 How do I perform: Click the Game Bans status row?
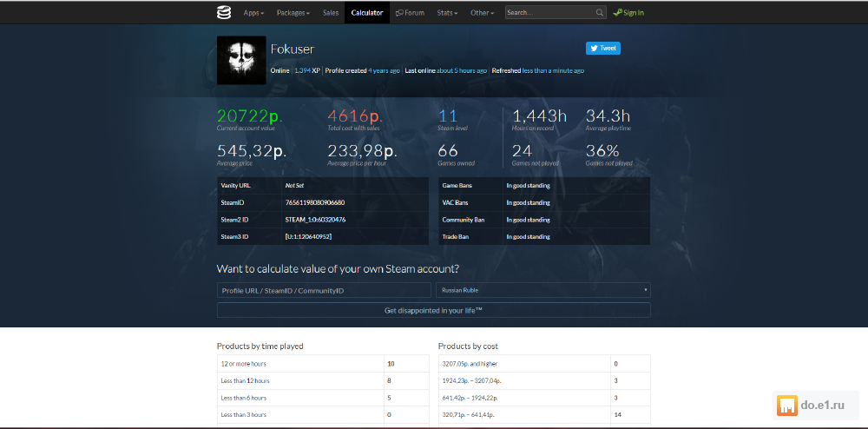(x=544, y=186)
